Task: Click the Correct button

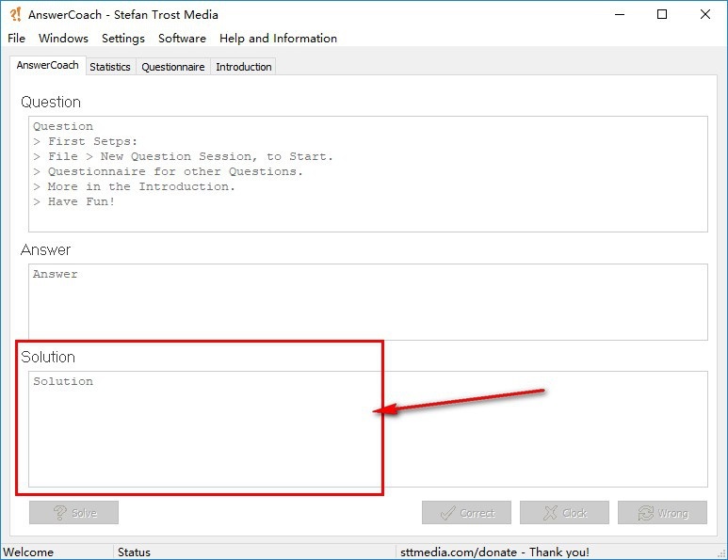Action: [x=466, y=512]
